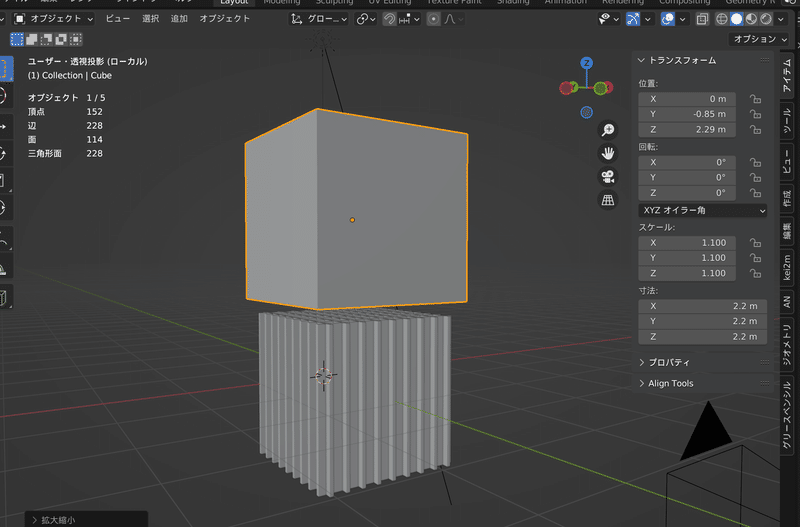
Task: Toggle lock for Location Y
Action: [x=755, y=114]
